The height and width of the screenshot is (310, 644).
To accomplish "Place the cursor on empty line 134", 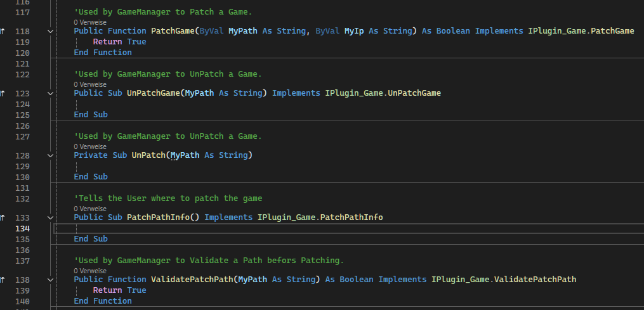I will [x=349, y=228].
